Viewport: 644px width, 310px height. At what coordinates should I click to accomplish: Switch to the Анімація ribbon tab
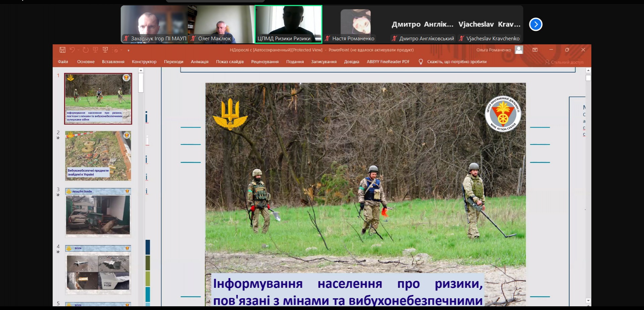199,61
